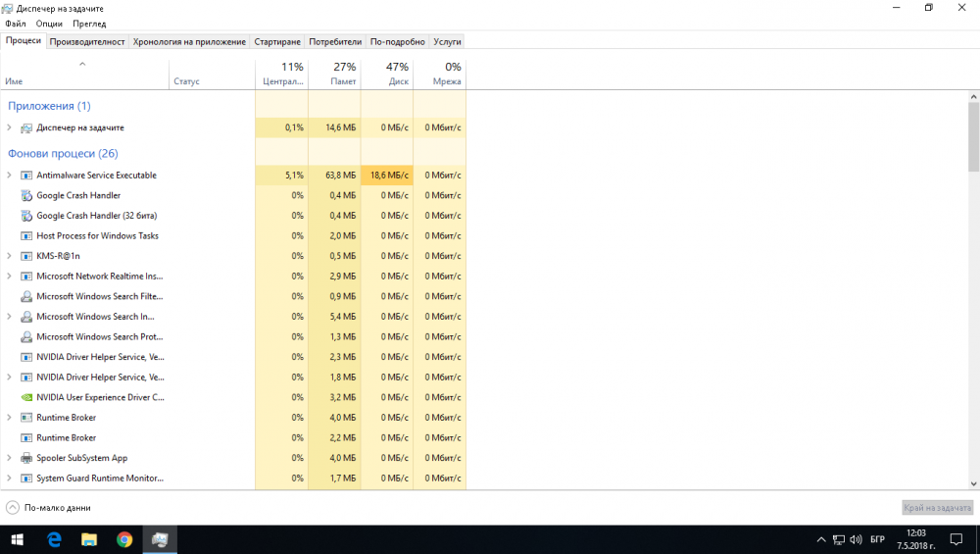Click the taskbar clock showing 12:03
Screen dimensions: 980x554
[x=915, y=539]
